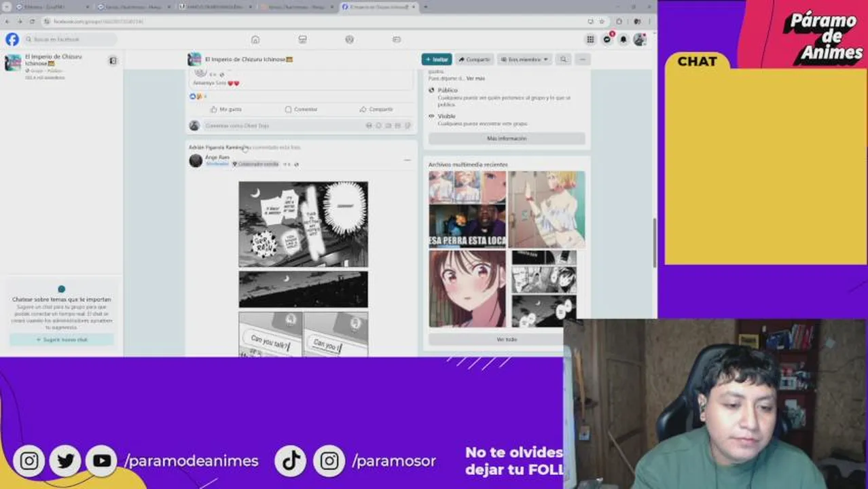Click Sugerir nuevo chat button
This screenshot has height=489, width=868.
click(x=62, y=340)
